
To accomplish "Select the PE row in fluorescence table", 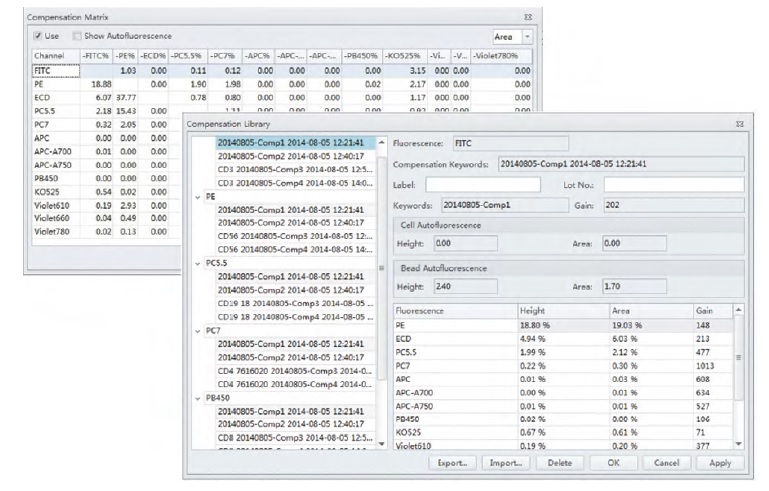I will click(x=563, y=325).
